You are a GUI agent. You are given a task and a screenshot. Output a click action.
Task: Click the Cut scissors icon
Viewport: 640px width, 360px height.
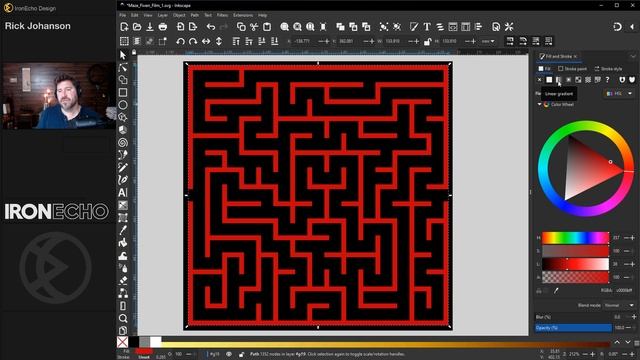point(254,27)
